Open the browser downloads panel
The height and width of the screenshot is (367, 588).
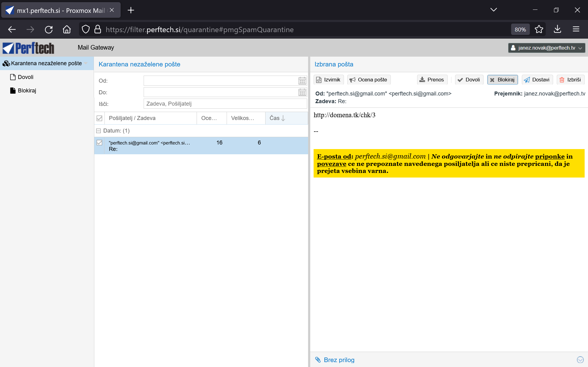pos(557,29)
